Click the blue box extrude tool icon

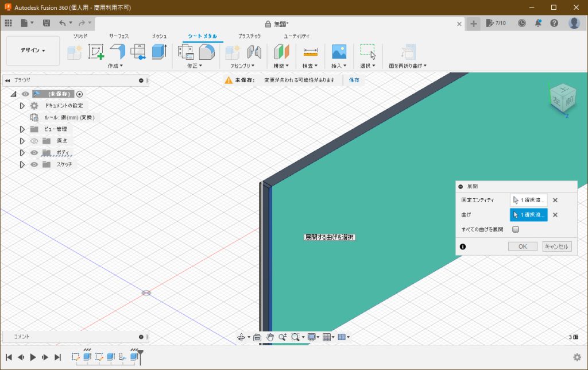click(x=160, y=52)
